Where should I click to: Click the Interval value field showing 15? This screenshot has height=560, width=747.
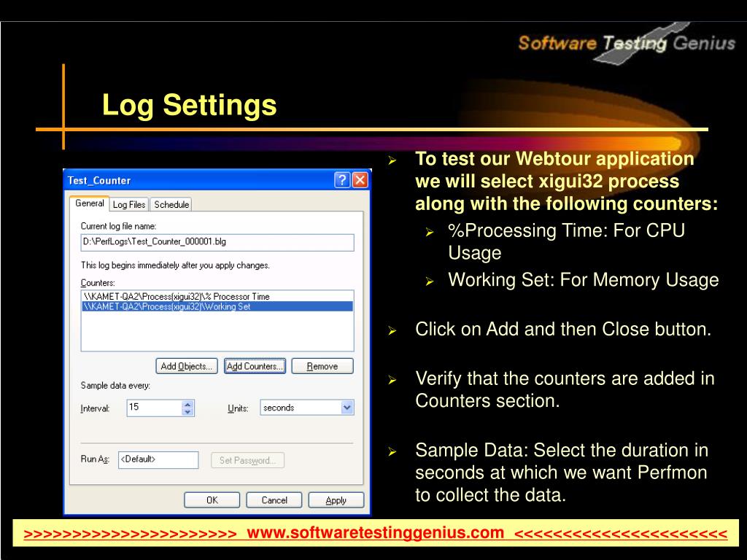tap(155, 408)
